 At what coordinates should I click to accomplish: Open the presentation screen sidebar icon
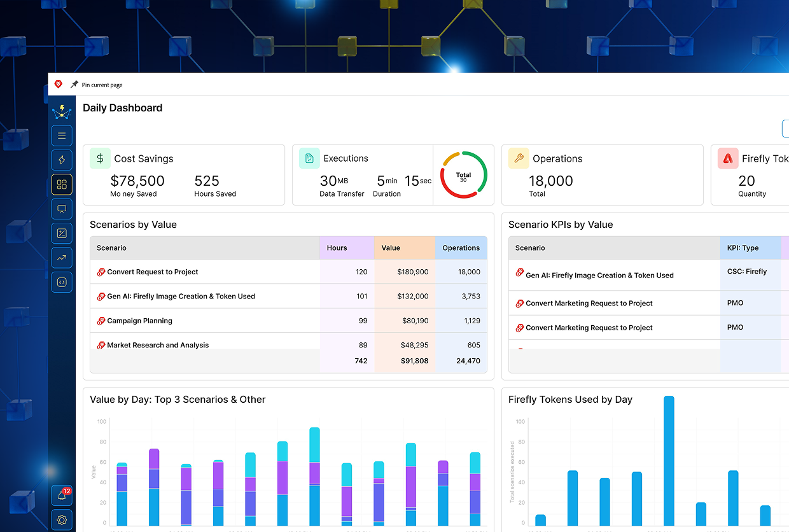(62, 209)
